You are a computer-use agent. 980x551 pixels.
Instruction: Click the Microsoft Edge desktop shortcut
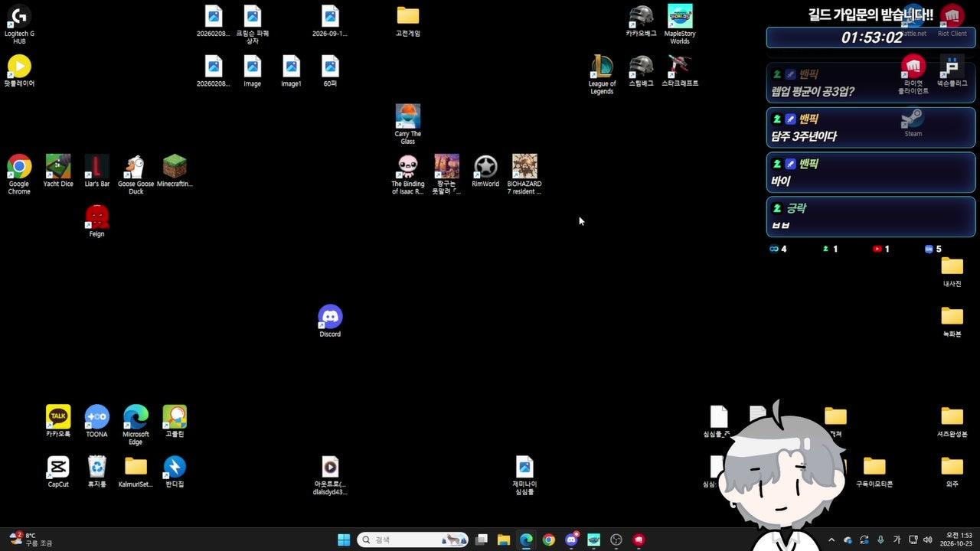point(136,425)
